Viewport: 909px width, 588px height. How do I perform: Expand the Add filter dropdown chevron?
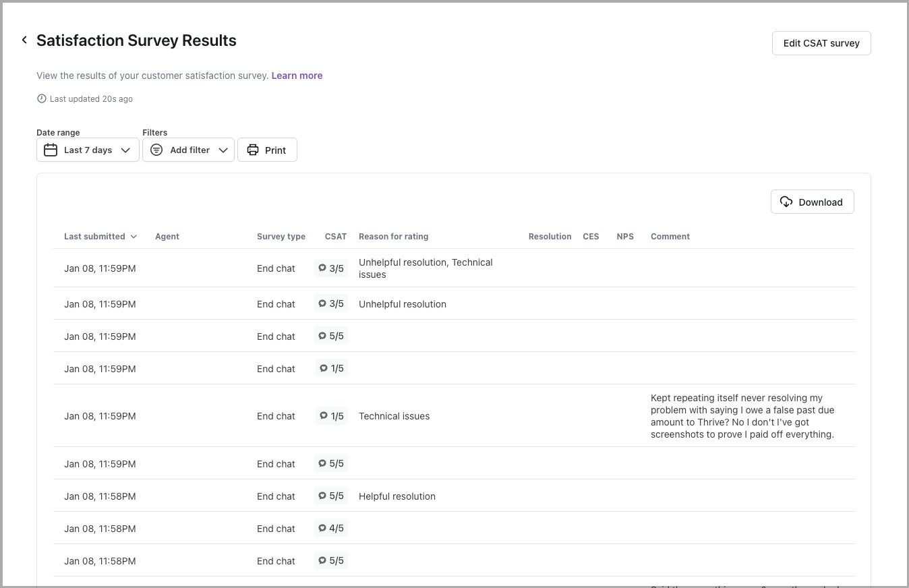223,150
